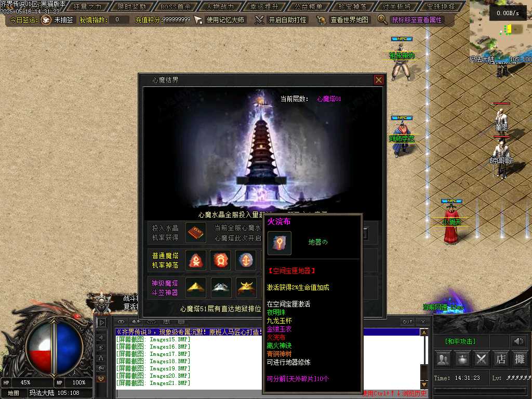
Task: Click 鼠标移至查看属性 label
Action: 417,20
